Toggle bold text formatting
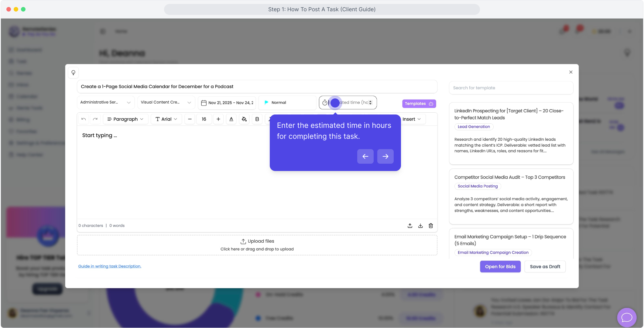Image resolution: width=644 pixels, height=328 pixels. click(257, 119)
